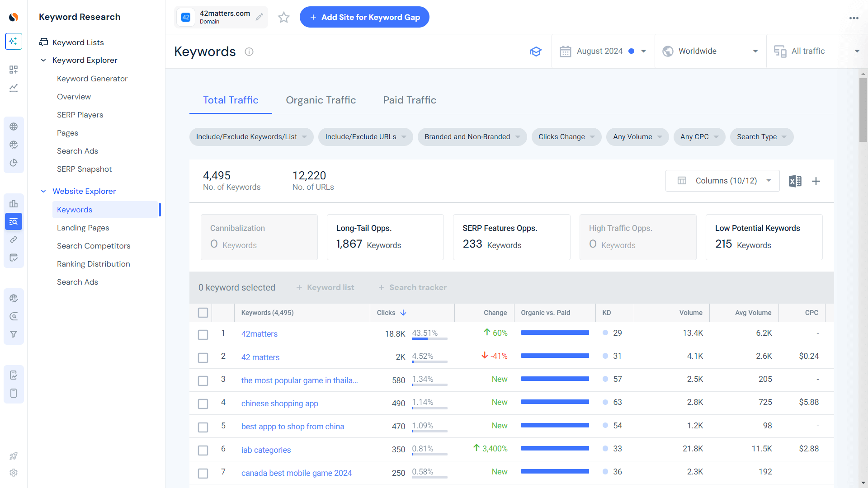868x488 pixels.
Task: Open the August 2024 date picker dropdown
Action: tap(603, 51)
